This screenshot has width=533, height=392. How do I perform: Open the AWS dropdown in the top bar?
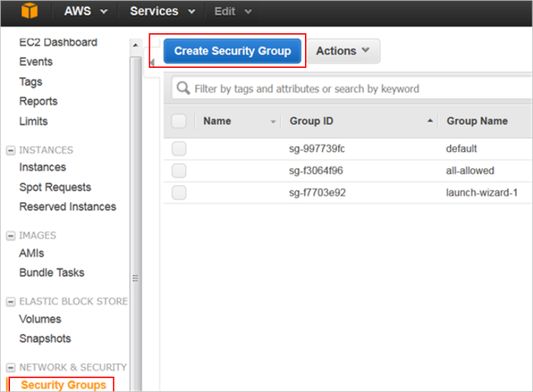(x=86, y=11)
